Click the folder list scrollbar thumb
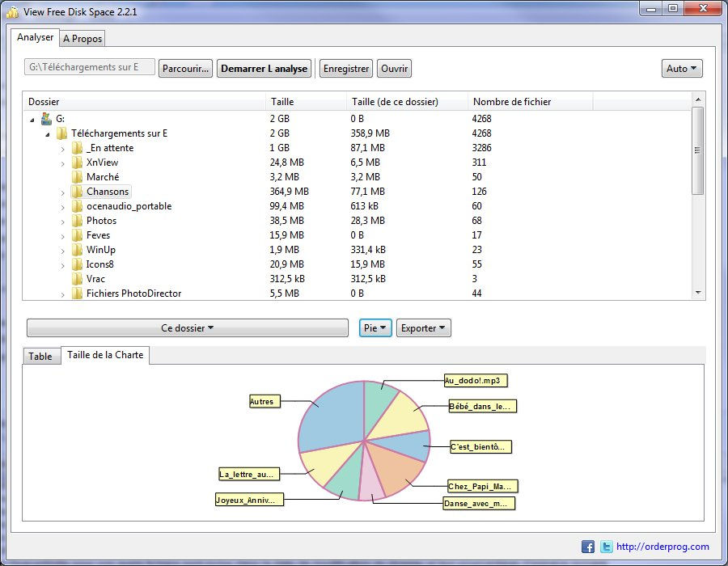This screenshot has width=728, height=566. coord(697,150)
